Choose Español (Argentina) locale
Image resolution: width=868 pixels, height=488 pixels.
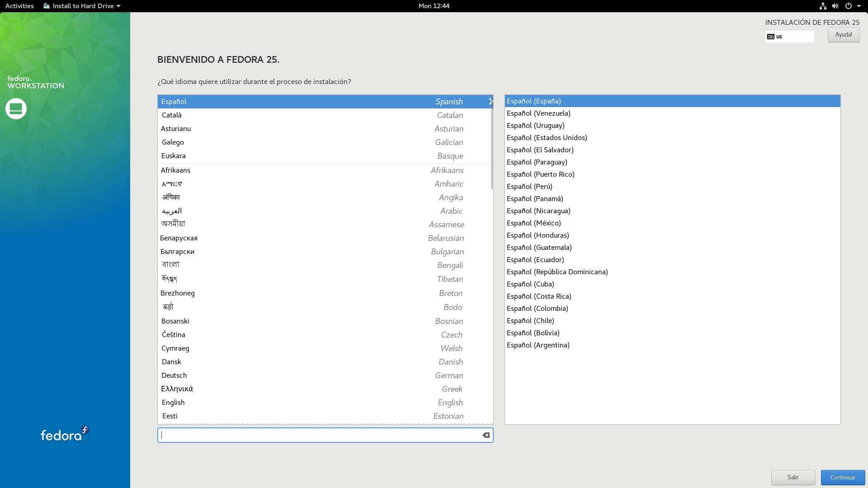pyautogui.click(x=673, y=345)
